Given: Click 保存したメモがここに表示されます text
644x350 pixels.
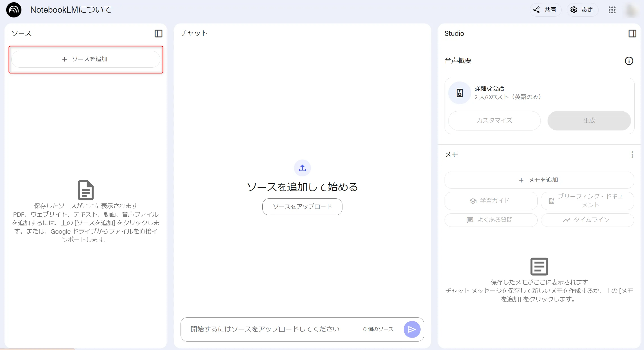Looking at the screenshot, I should (x=539, y=282).
